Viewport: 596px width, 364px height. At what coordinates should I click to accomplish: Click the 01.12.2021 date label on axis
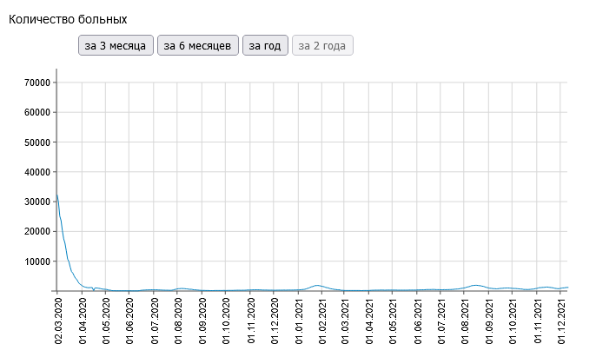561,321
